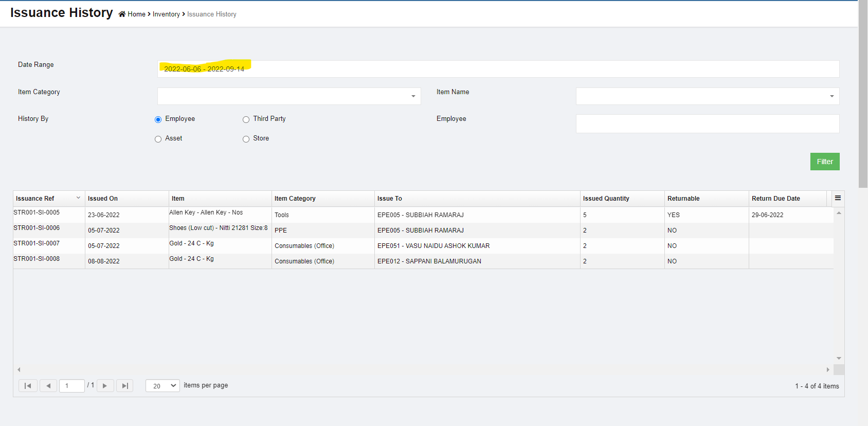
Task: Choose the Store radio button
Action: tap(246, 139)
